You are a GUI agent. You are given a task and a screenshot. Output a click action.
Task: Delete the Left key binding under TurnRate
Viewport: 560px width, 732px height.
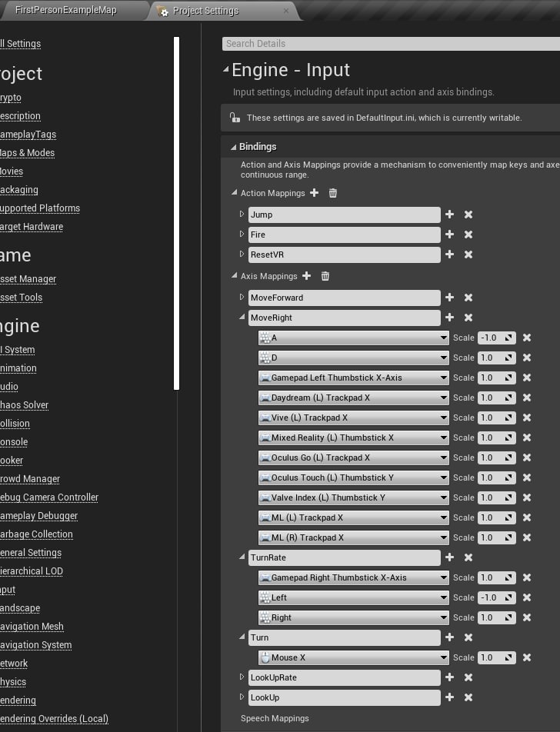click(527, 597)
